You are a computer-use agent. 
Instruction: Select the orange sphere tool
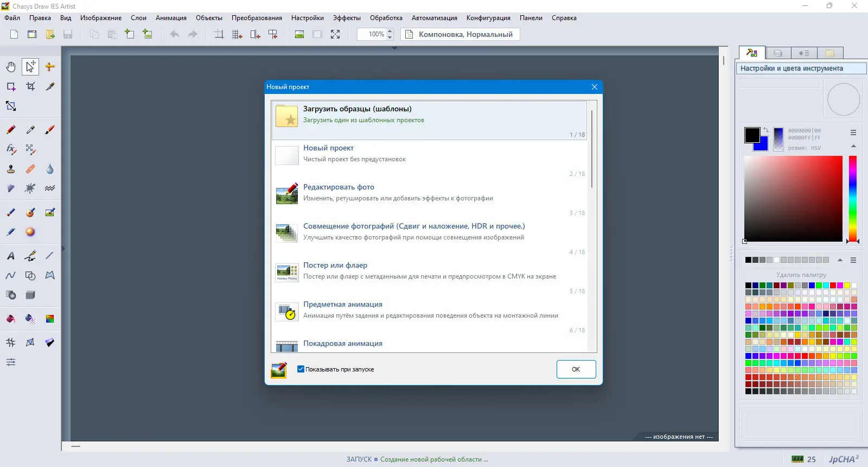(30, 232)
